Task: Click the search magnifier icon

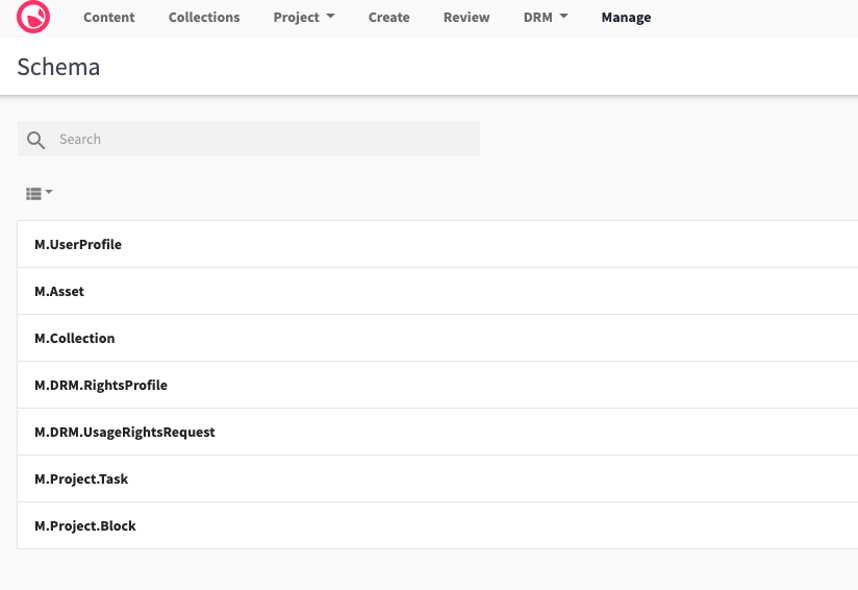Action: pos(36,139)
